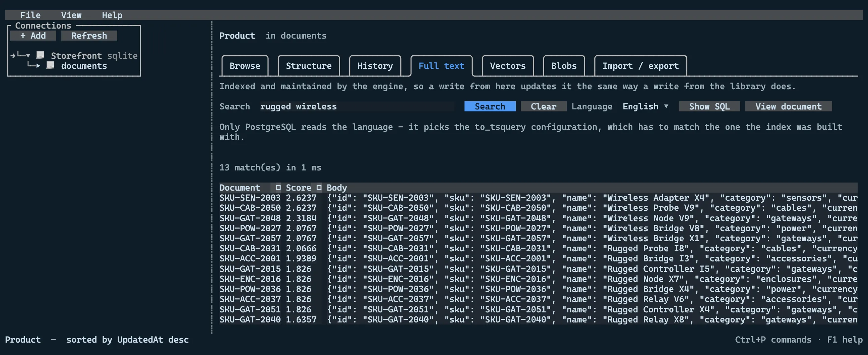Viewport: 868px width, 355px height.
Task: Show SQL for this search
Action: click(709, 106)
